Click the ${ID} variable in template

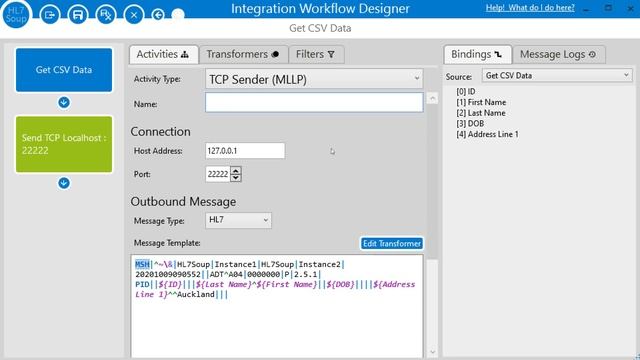[170, 284]
